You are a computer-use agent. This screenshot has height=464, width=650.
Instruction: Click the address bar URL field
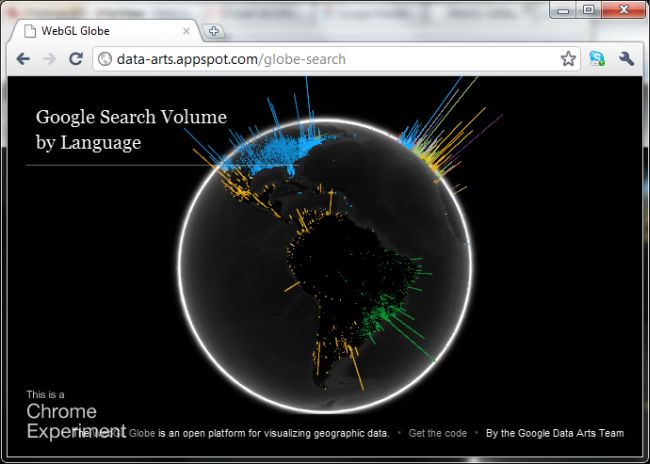pyautogui.click(x=336, y=59)
